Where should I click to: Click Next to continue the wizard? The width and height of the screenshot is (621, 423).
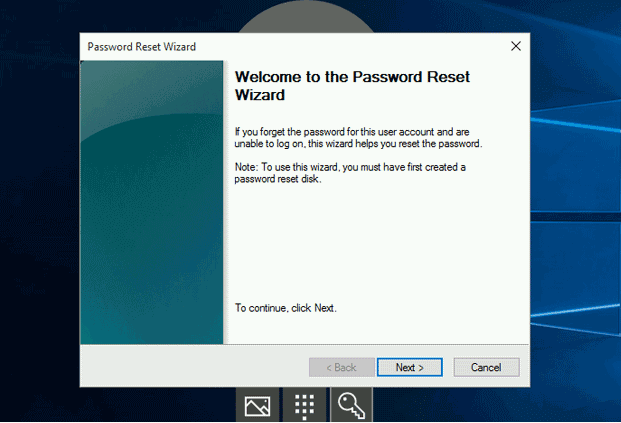[x=410, y=368]
